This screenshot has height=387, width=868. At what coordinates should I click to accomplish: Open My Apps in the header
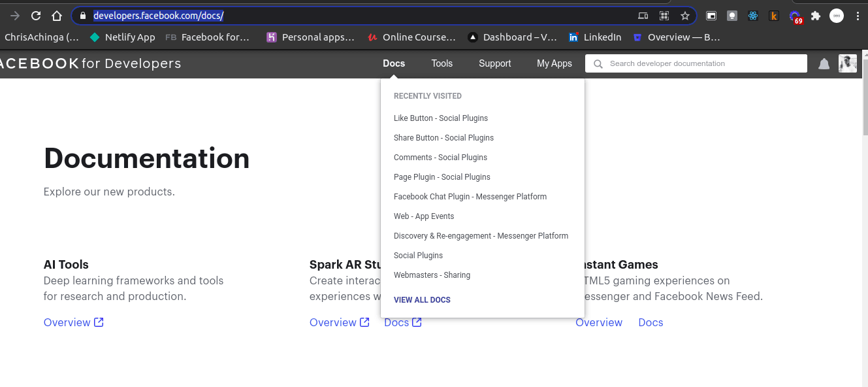point(555,63)
